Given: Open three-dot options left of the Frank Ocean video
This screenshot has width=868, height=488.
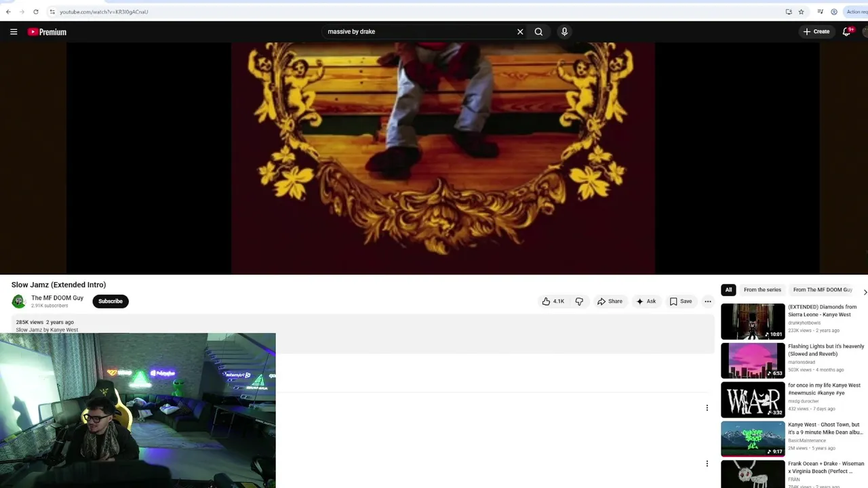Looking at the screenshot, I should tap(707, 464).
